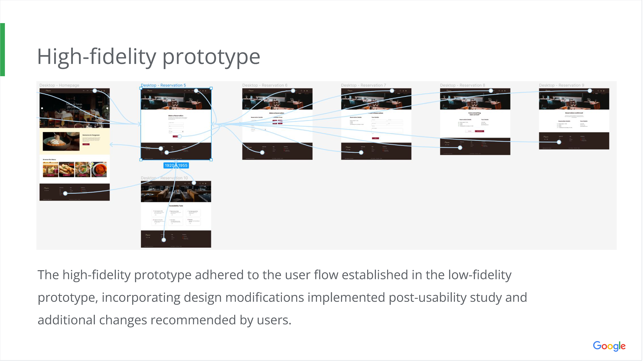Select the Desktop - Homepage frame label
Screen dimensions: 644x362
[x=59, y=85]
